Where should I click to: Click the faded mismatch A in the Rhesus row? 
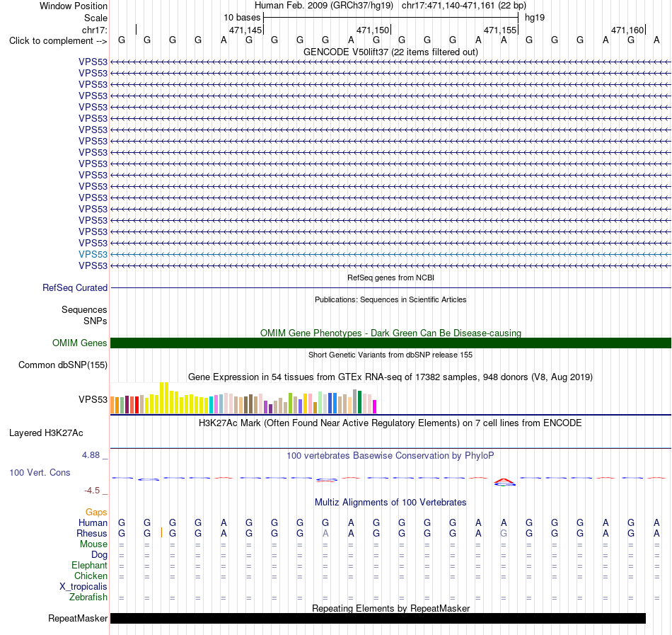click(x=325, y=533)
